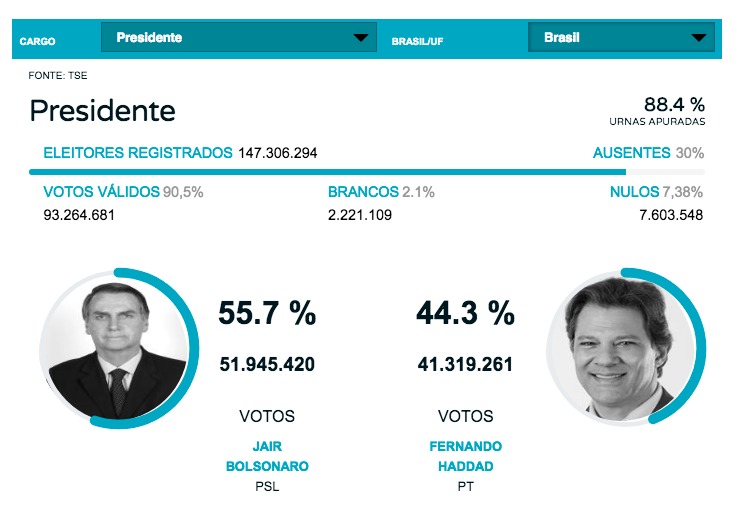Image resolution: width=746 pixels, height=522 pixels.
Task: Click the Eleitores Registrados label
Action: click(137, 153)
